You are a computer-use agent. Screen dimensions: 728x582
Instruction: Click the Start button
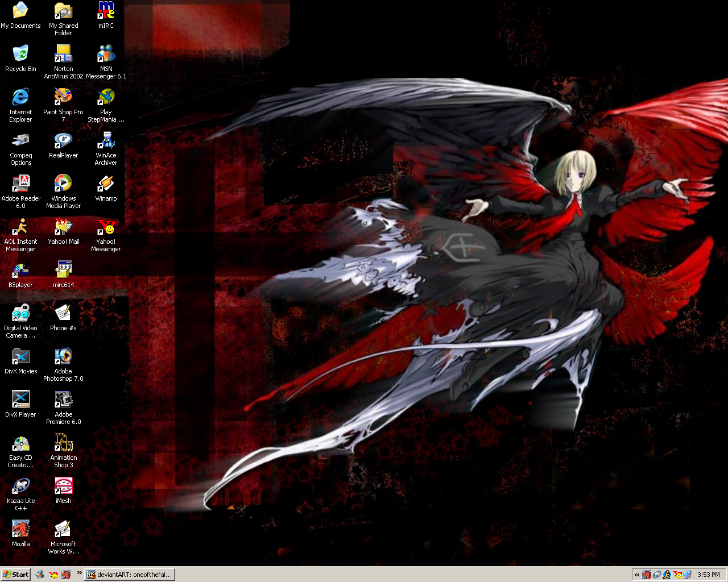click(x=15, y=575)
